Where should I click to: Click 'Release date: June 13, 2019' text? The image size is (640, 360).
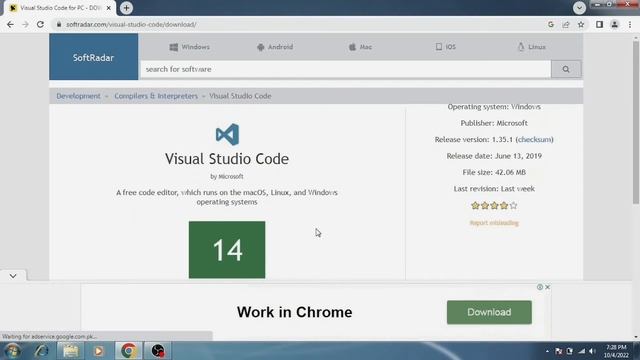pos(494,156)
